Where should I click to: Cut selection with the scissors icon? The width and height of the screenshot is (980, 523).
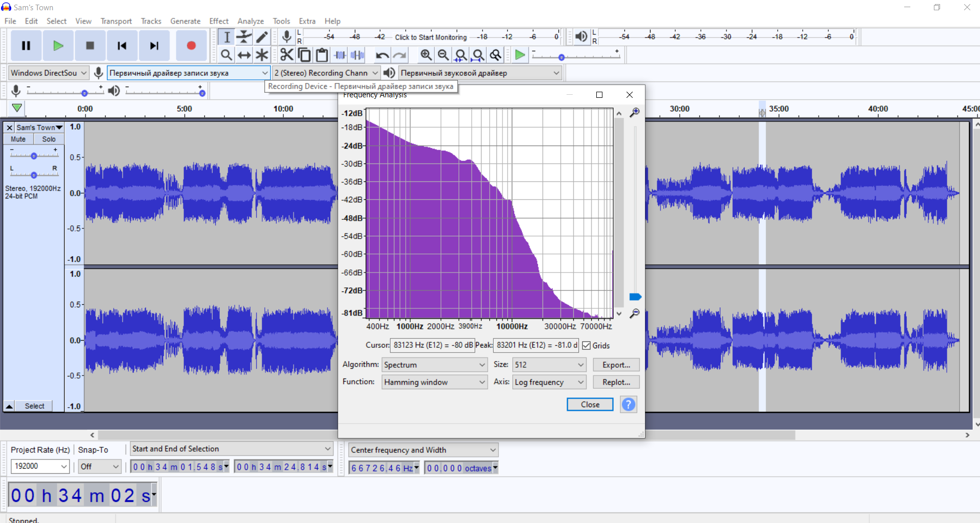point(287,55)
